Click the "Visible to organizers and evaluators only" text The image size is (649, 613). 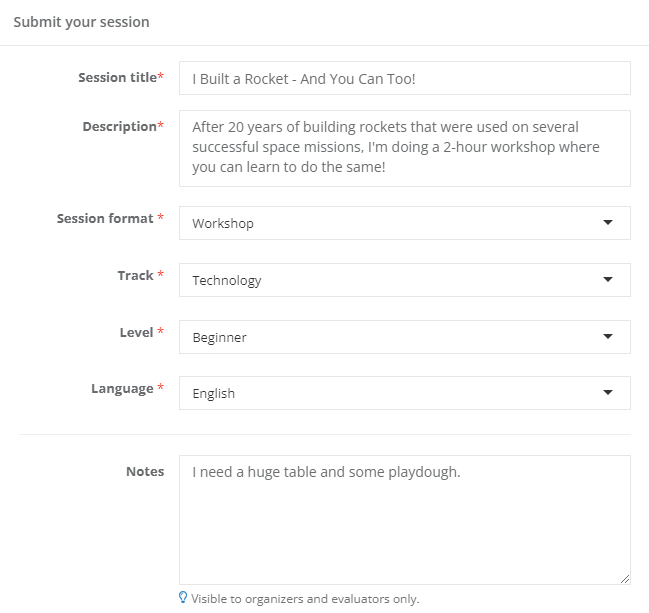[x=305, y=599]
